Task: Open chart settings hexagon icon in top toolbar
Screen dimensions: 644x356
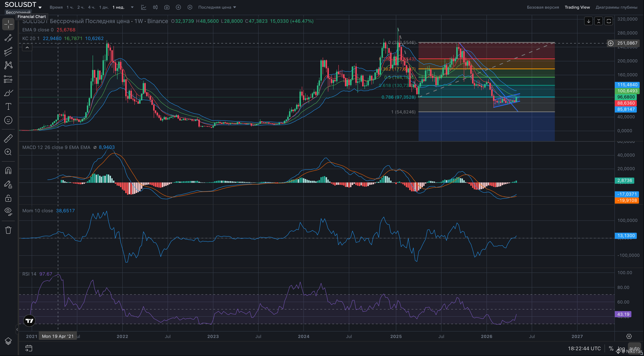Action: (190, 7)
